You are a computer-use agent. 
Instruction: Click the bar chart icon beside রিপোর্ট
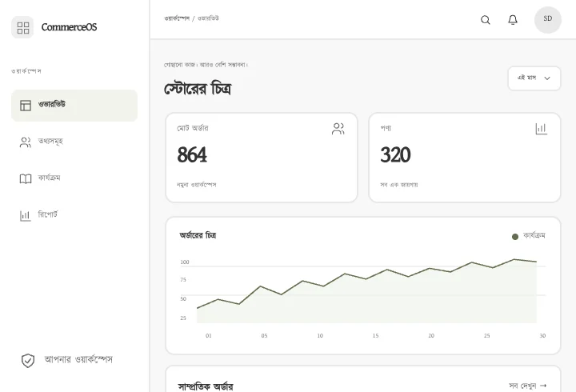[x=26, y=216]
